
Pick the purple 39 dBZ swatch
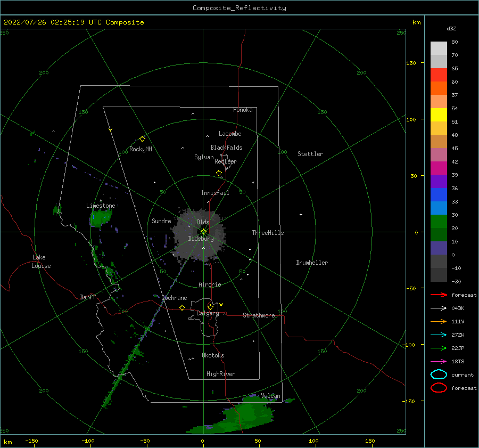(439, 181)
